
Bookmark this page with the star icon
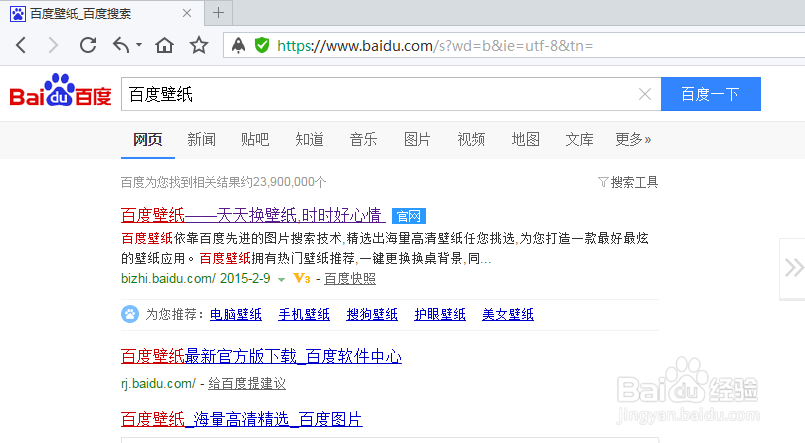coord(199,46)
